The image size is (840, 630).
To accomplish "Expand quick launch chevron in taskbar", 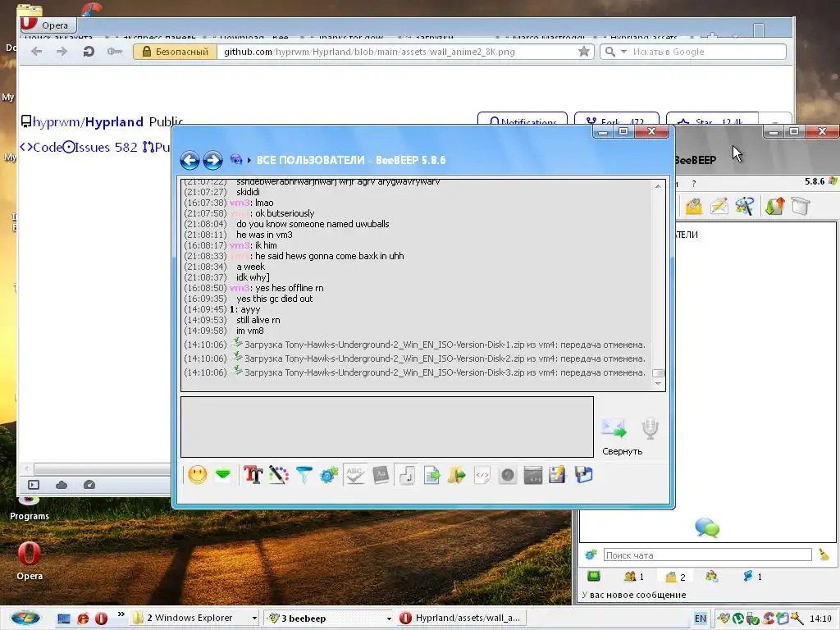I will (121, 614).
